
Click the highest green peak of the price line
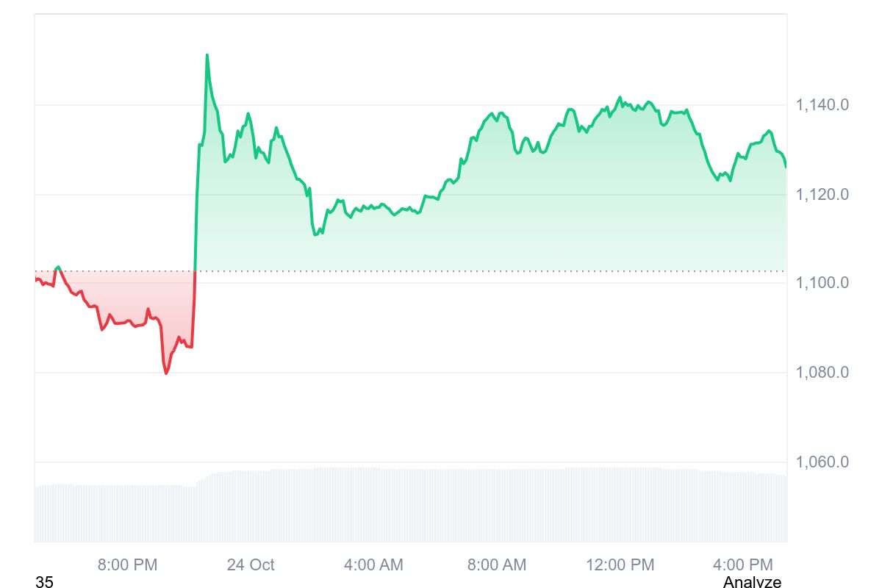point(207,55)
